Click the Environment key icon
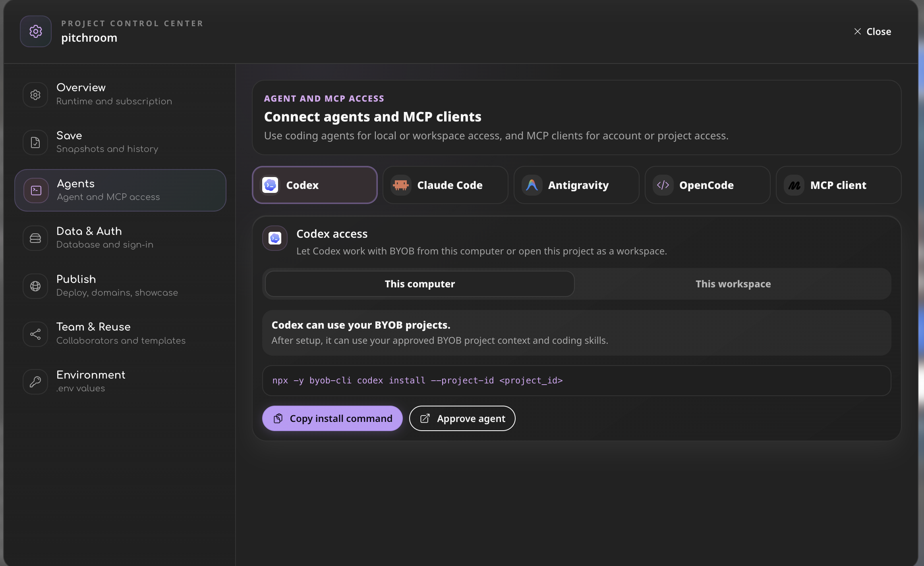Image resolution: width=924 pixels, height=566 pixels. click(x=35, y=382)
